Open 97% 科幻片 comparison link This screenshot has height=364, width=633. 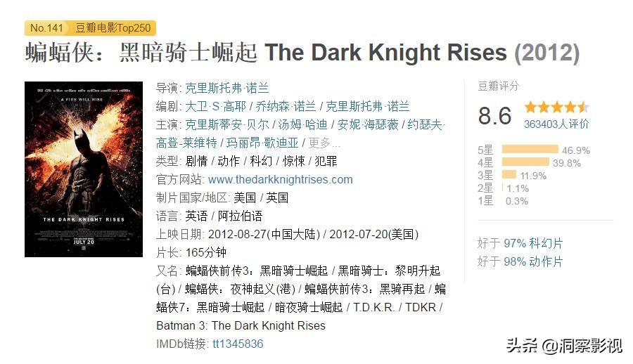(x=533, y=243)
